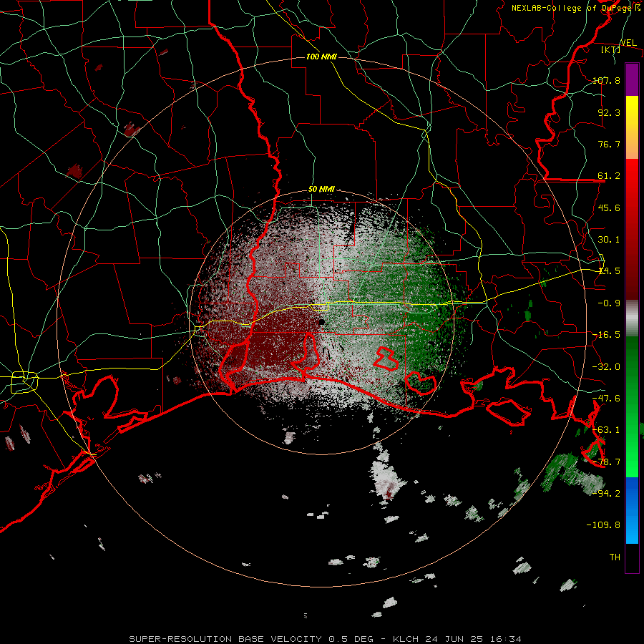Click the "TH" label on the legend
This screenshot has width=644, height=644.
(615, 557)
